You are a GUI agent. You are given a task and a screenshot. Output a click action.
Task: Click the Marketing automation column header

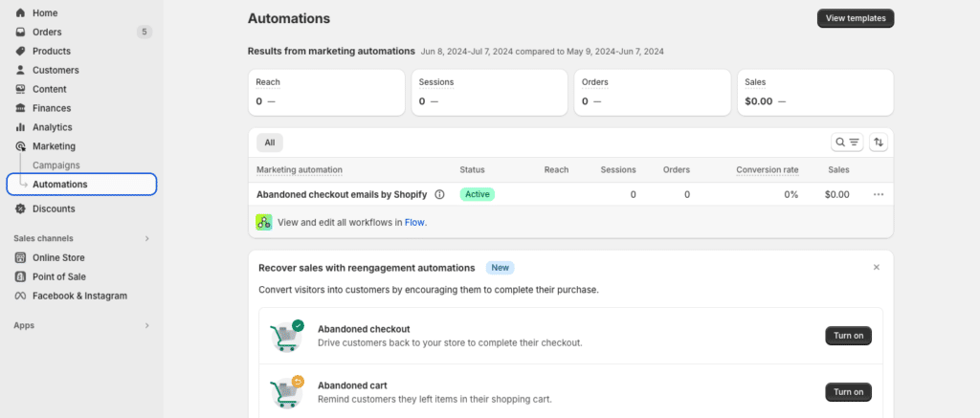point(300,170)
